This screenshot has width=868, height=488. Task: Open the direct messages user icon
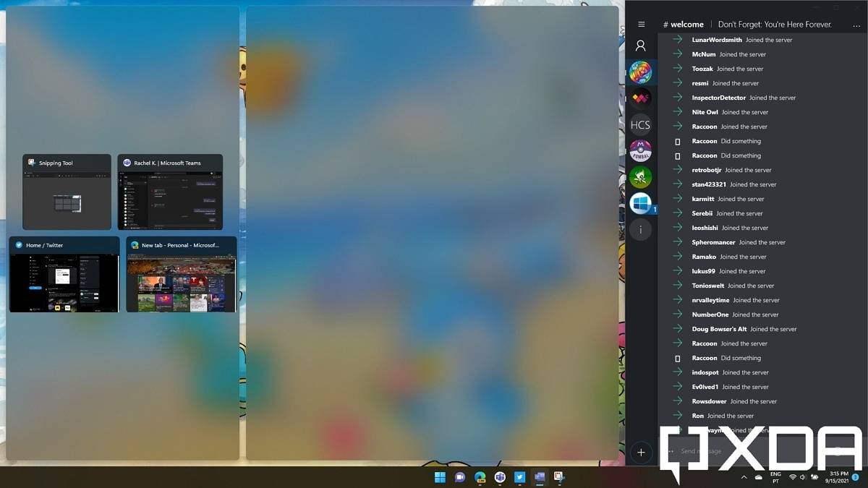(x=640, y=46)
